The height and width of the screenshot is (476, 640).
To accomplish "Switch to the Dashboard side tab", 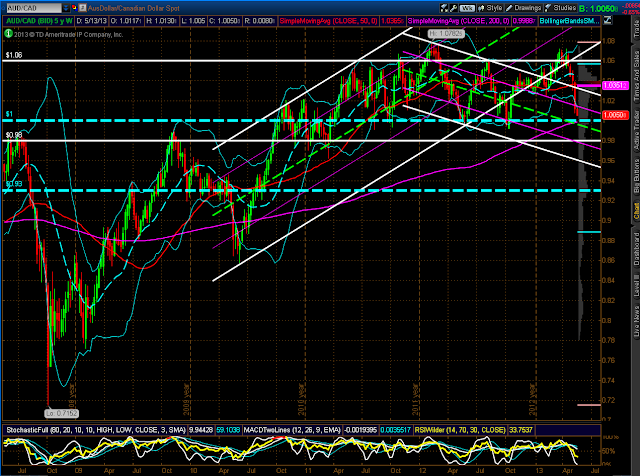I will pyautogui.click(x=636, y=249).
